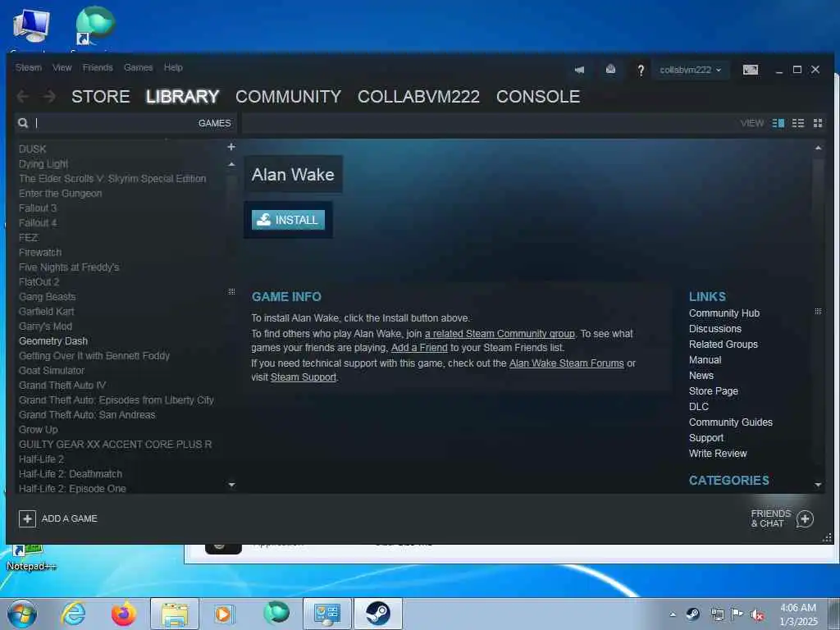Image resolution: width=840 pixels, height=630 pixels.
Task: Select Dying Light in the list
Action: tap(43, 164)
